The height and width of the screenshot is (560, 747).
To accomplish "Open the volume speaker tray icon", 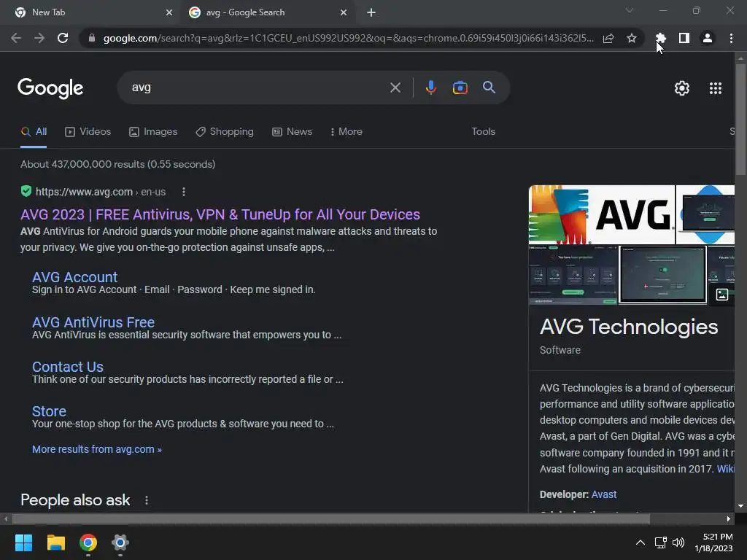I will tap(678, 542).
